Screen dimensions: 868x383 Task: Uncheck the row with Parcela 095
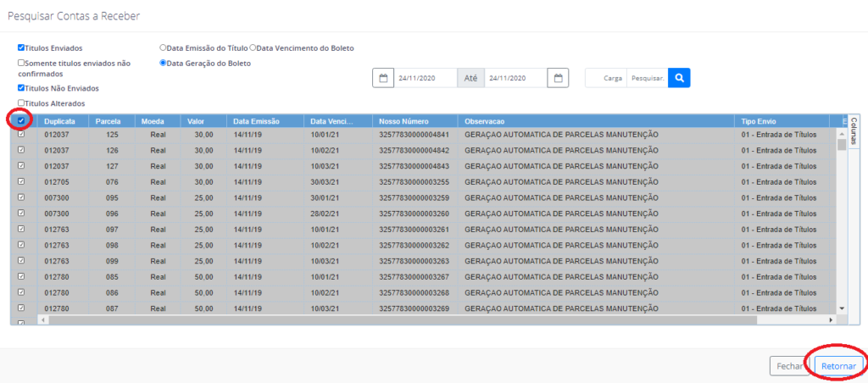[21, 197]
